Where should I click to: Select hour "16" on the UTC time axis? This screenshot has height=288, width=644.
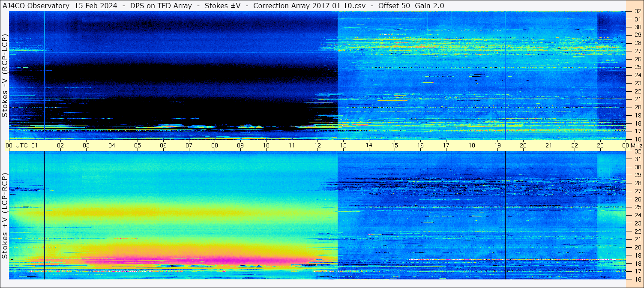[420, 145]
